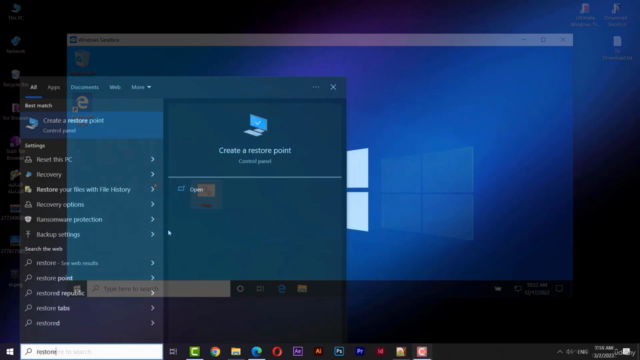The width and height of the screenshot is (640, 360).
Task: Open Adobe InDesign taskbar icon
Action: pos(380,351)
